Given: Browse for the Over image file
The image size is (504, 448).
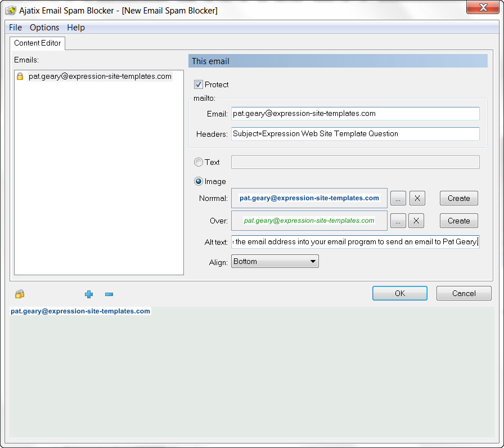Looking at the screenshot, I should point(398,221).
